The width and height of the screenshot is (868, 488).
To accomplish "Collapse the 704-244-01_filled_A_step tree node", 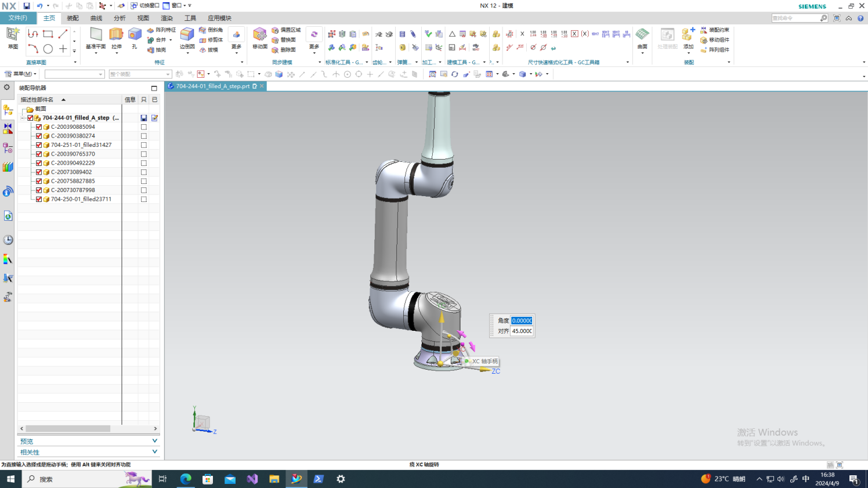I will point(23,118).
